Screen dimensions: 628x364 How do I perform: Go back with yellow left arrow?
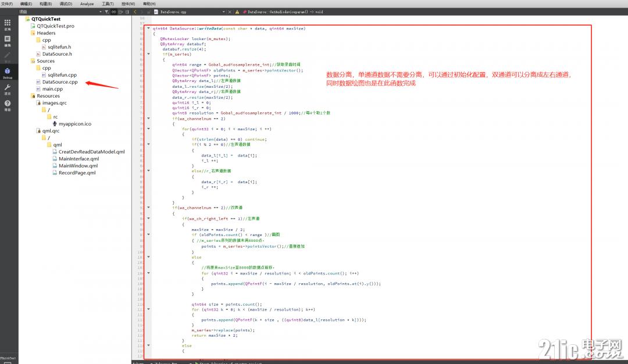point(135,12)
